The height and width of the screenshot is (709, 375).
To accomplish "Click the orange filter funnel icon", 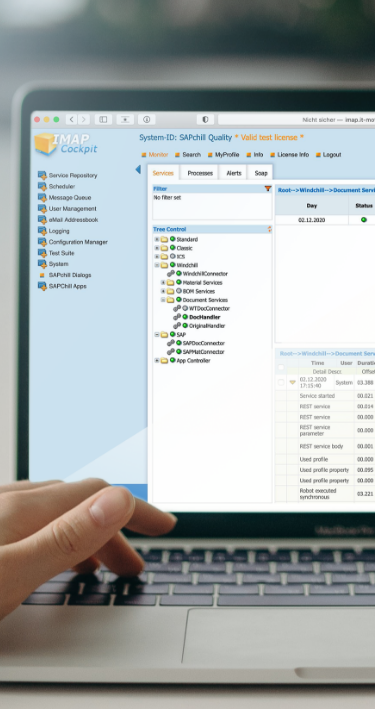I will (x=268, y=189).
